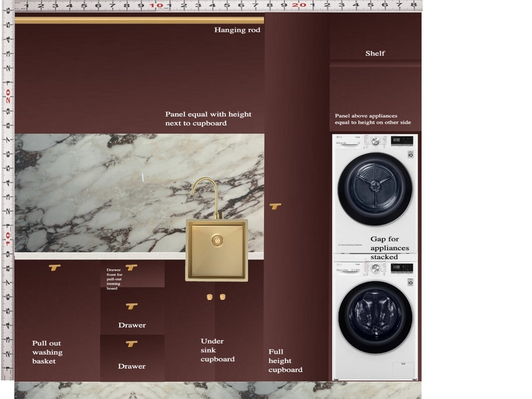Click the upper 'Drawer' label
Screen dimensions: 532x399
(132, 325)
